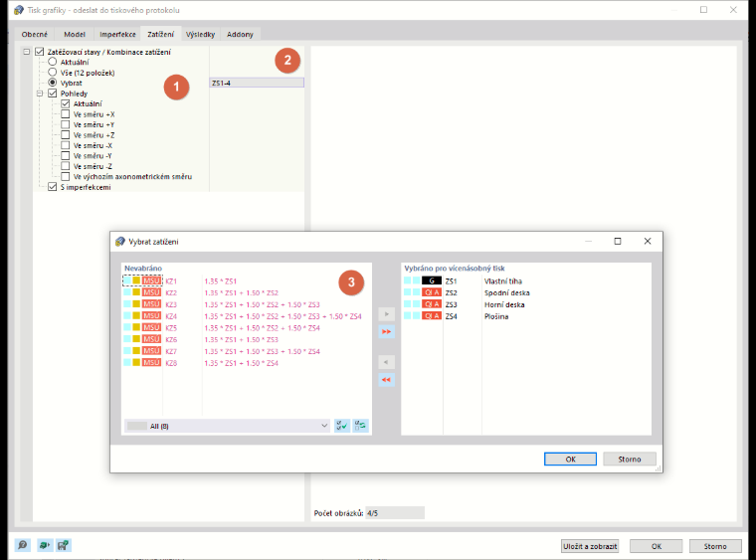Maximize the Vybrat zatížení dialog
756x560 pixels.
[618, 241]
